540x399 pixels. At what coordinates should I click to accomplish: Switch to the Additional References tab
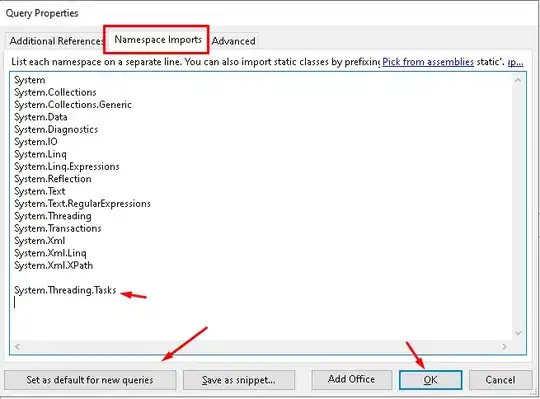pos(55,41)
